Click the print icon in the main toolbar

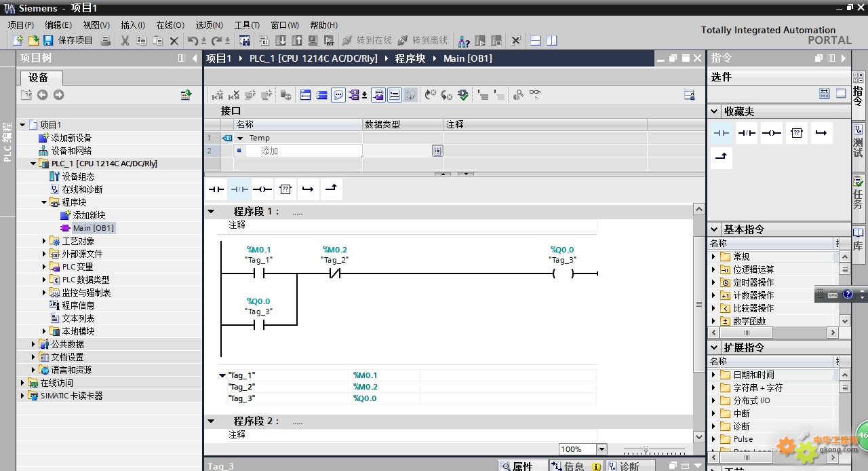105,41
